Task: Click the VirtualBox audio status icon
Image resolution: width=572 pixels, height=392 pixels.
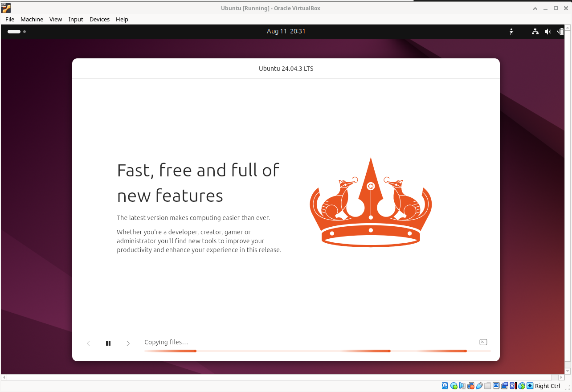Action: click(462, 386)
